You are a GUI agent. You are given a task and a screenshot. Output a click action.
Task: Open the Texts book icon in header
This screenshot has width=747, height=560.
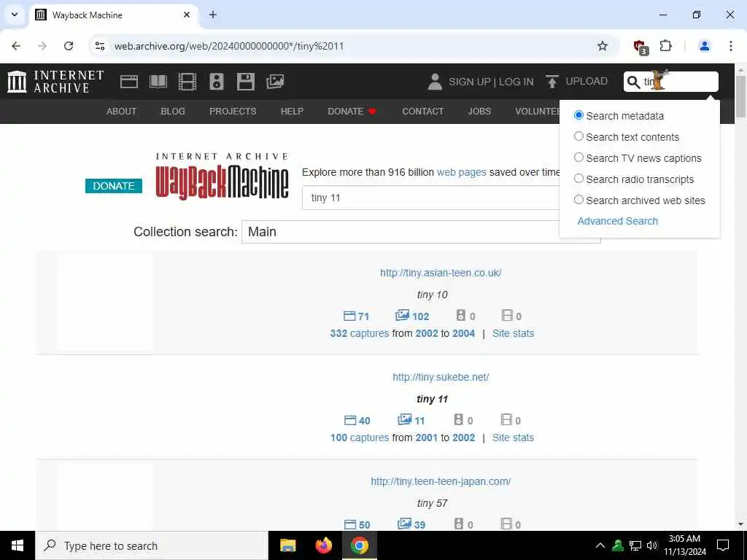pos(158,82)
